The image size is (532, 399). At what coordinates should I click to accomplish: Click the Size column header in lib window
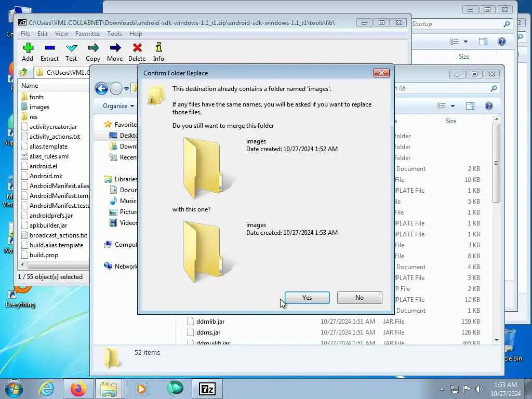(451, 121)
